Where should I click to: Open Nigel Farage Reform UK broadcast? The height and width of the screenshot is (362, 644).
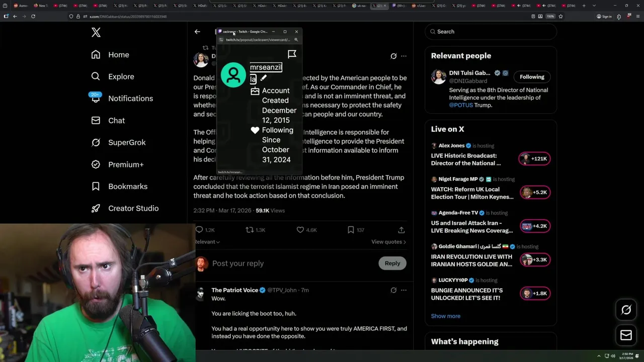(x=472, y=193)
